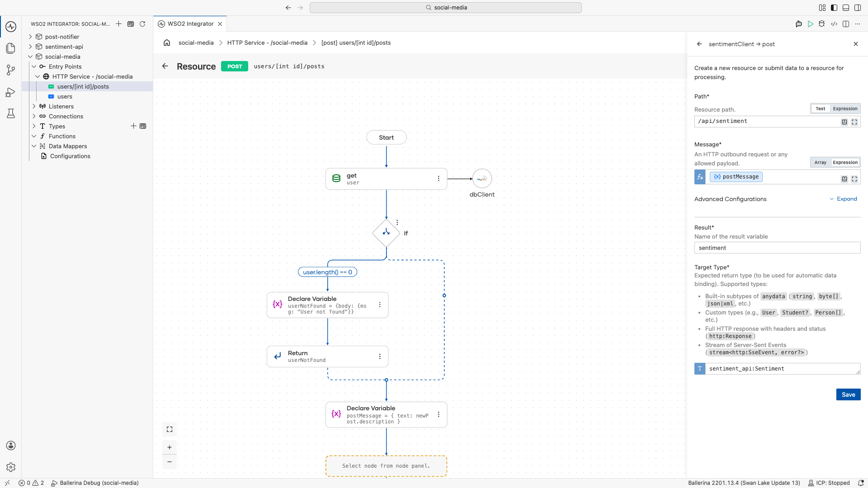The width and height of the screenshot is (868, 488).
Task: Click social-media breadcrumb link
Action: pyautogui.click(x=196, y=43)
